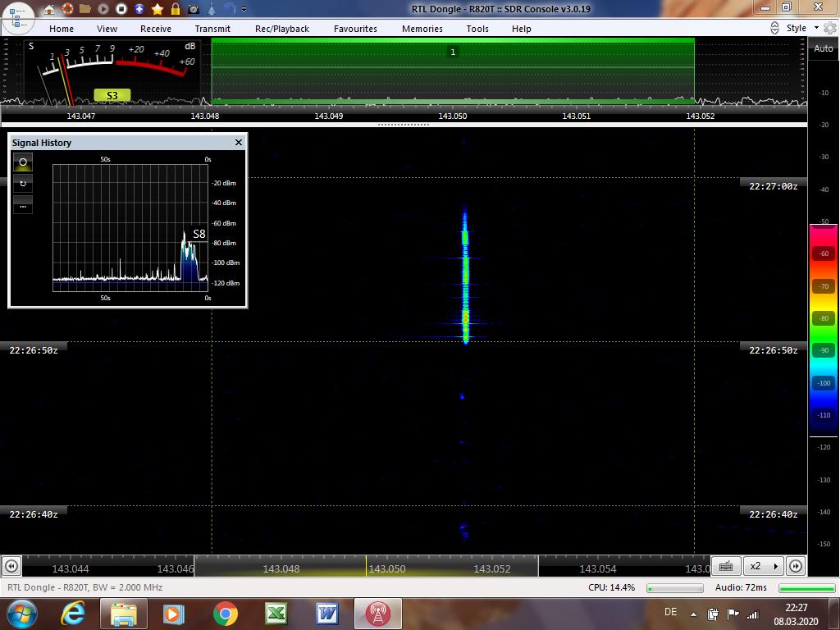840x630 pixels.
Task: Select the SDR Console antenna taskbar icon
Action: (x=377, y=614)
